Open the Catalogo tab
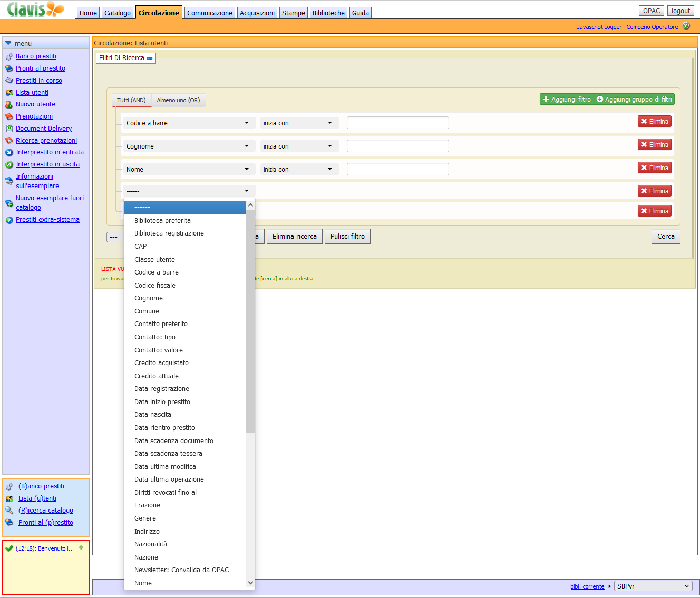Viewport: 700px width, 598px height. [x=117, y=13]
